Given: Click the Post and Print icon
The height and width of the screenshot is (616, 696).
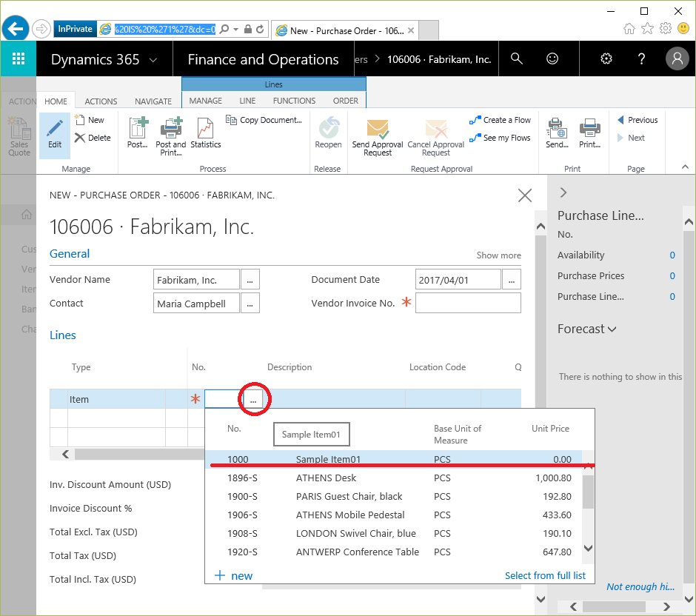Looking at the screenshot, I should [171, 136].
